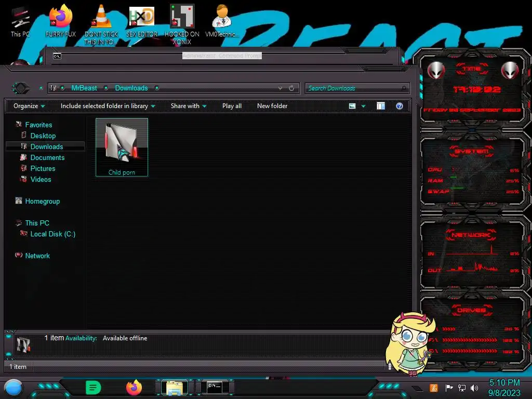
Task: Select This PC in navigation pane
Action: [37, 223]
